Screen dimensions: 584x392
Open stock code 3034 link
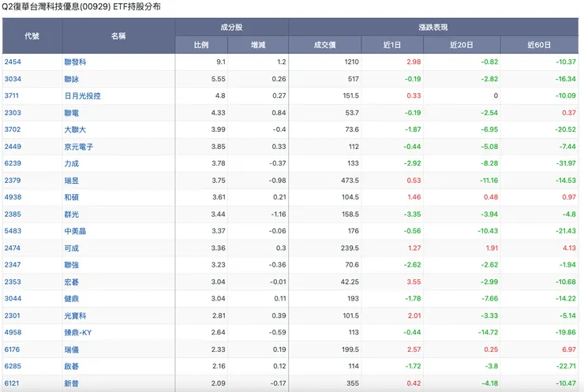point(13,79)
